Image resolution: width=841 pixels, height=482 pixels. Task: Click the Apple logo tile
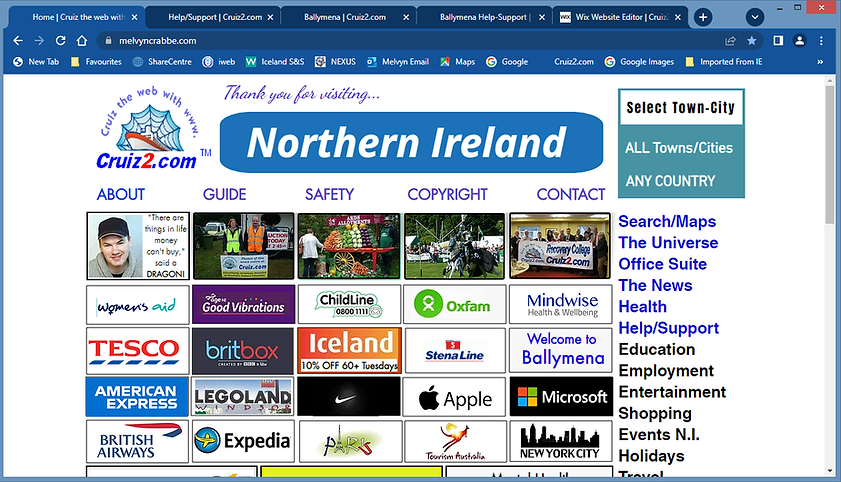[454, 397]
